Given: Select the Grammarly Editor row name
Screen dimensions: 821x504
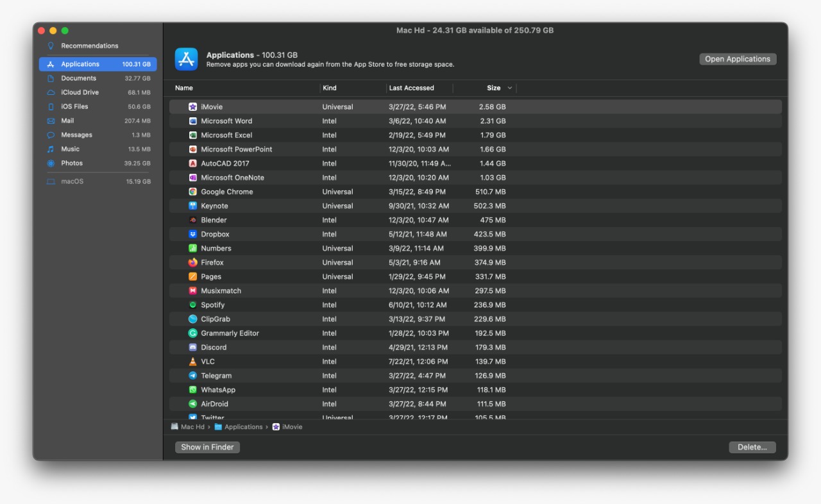Looking at the screenshot, I should 230,333.
